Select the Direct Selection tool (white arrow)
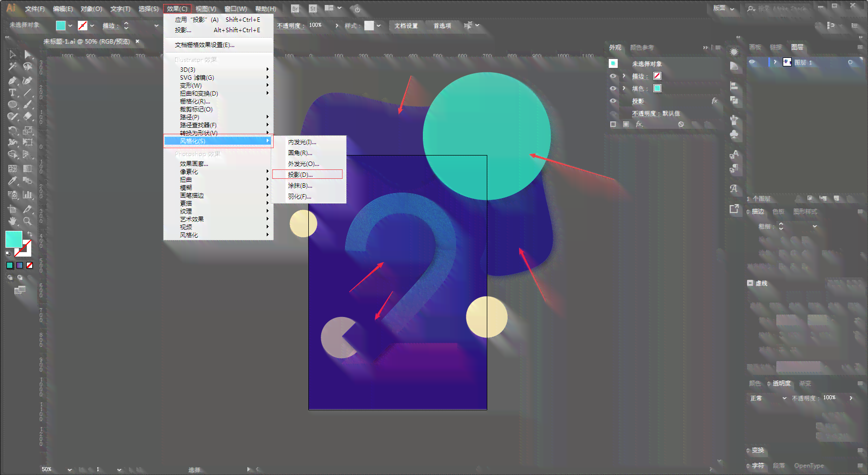 tap(28, 54)
